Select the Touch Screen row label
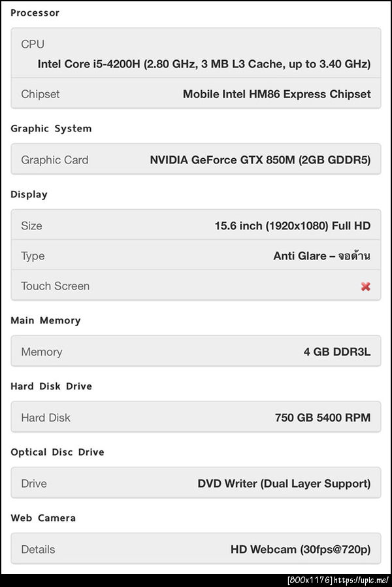This screenshot has height=587, width=392. (56, 286)
